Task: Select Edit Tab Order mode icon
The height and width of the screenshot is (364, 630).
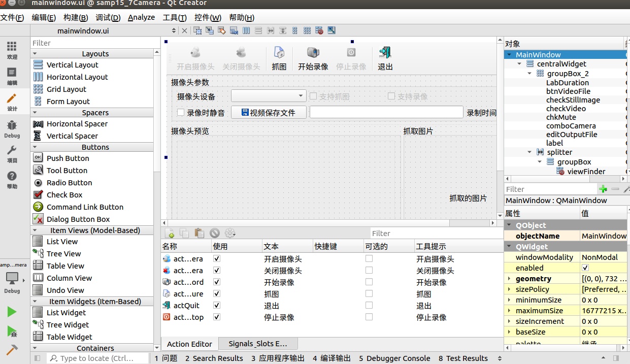Action: pyautogui.click(x=234, y=30)
